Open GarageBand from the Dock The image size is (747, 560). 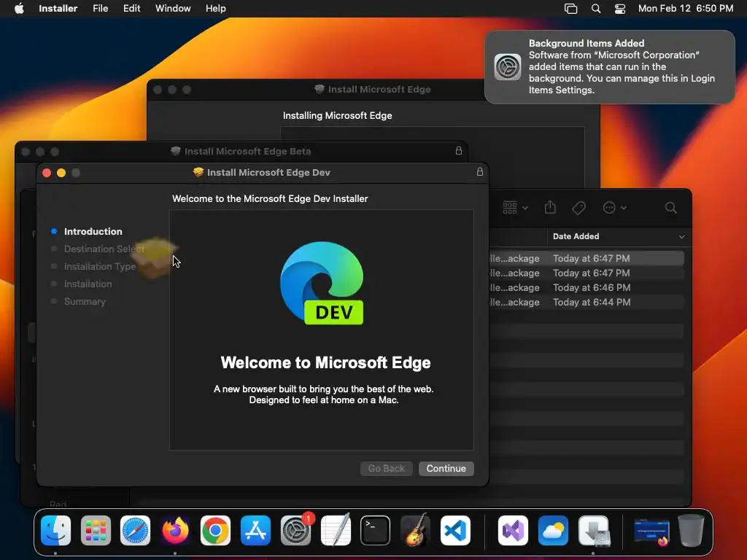tap(415, 531)
